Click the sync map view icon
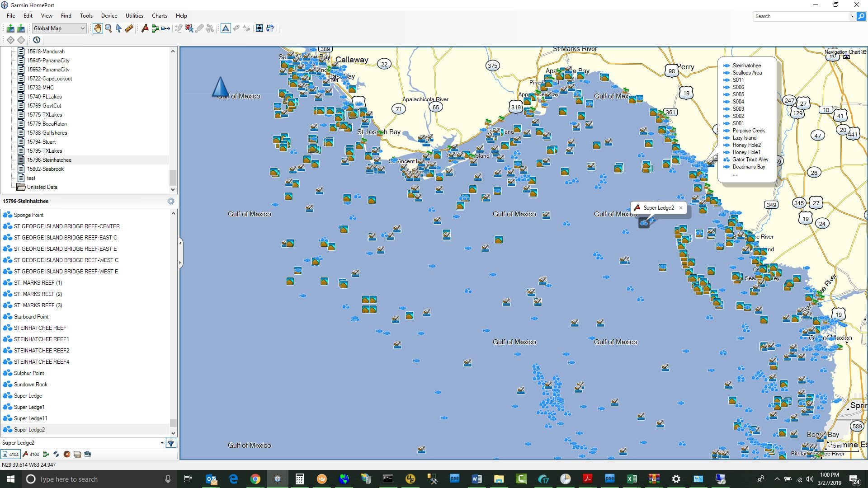The width and height of the screenshot is (868, 488). click(x=270, y=28)
